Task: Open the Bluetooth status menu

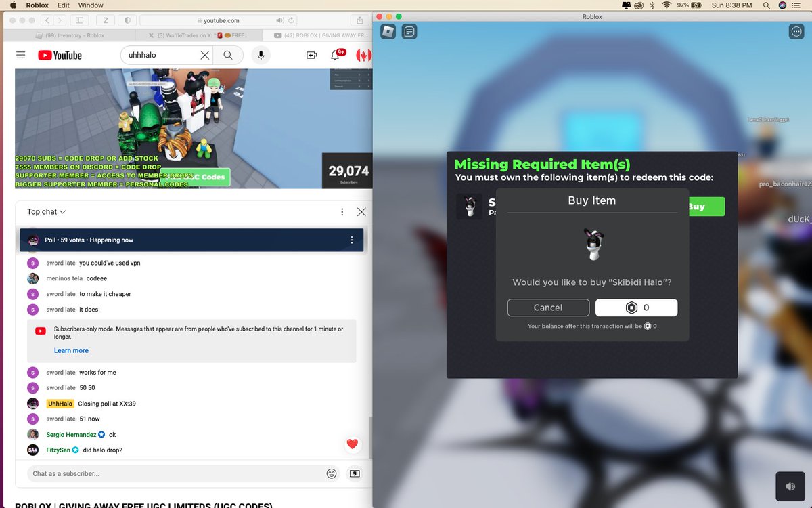Action: click(651, 5)
